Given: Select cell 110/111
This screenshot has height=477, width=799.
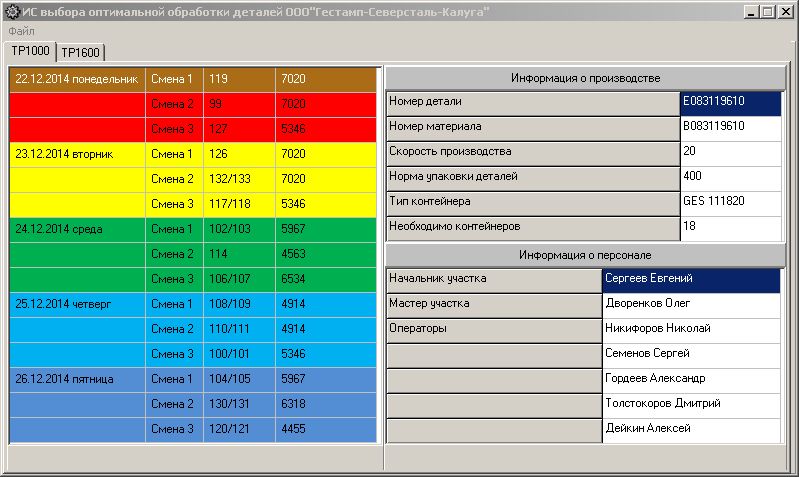Looking at the screenshot, I should (239, 329).
